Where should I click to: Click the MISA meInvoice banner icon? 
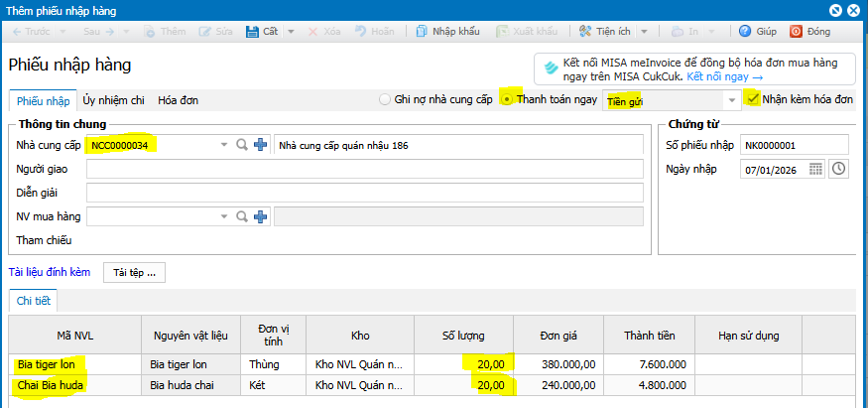click(551, 68)
